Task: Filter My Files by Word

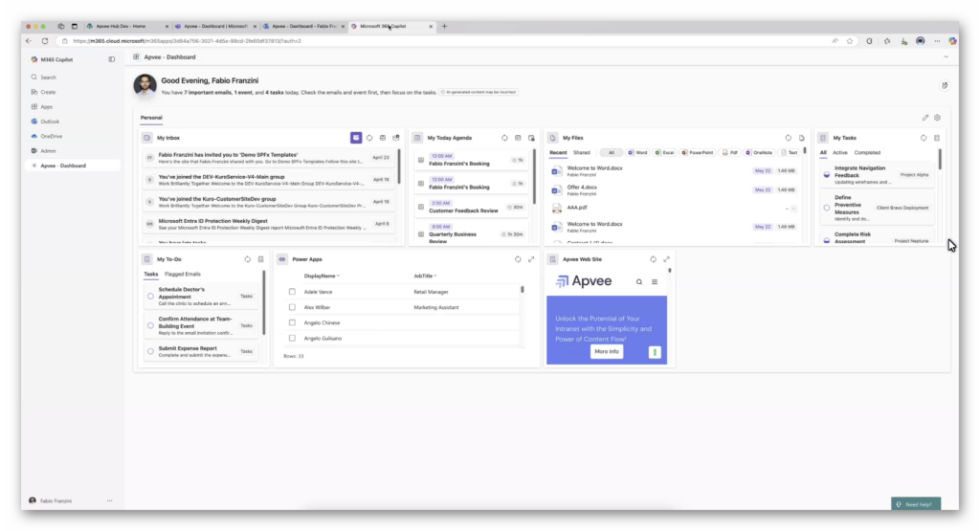Action: tap(637, 152)
